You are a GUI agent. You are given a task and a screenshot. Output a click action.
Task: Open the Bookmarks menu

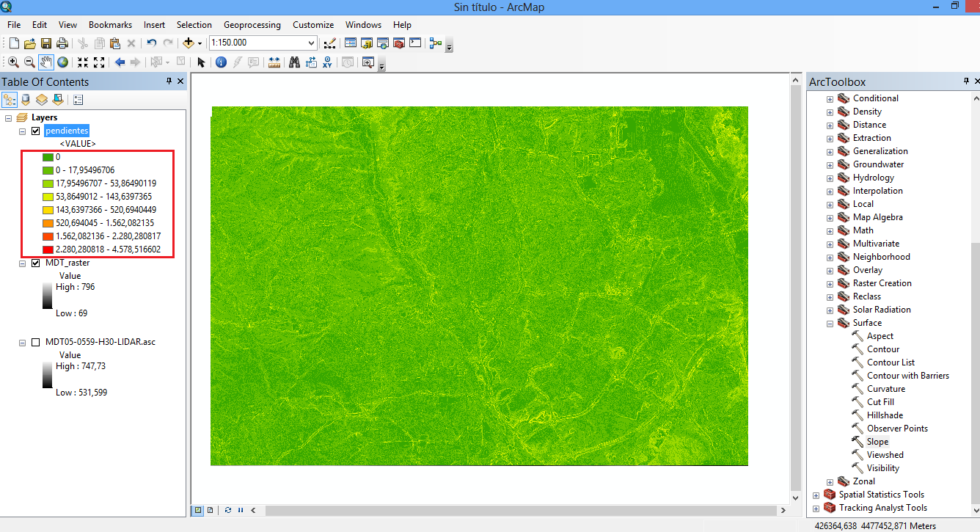[x=110, y=24]
